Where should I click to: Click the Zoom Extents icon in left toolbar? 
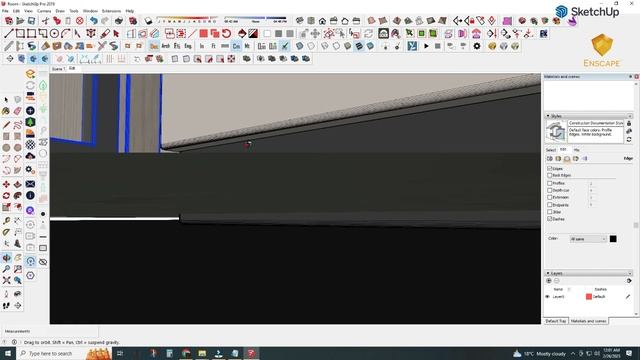click(7, 280)
